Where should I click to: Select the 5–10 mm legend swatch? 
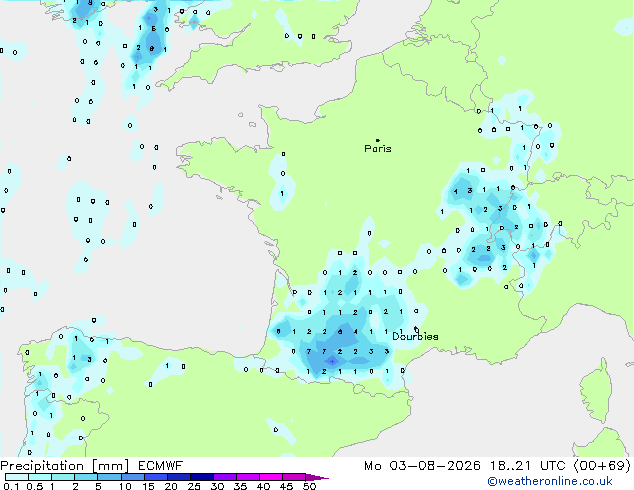coord(110,477)
